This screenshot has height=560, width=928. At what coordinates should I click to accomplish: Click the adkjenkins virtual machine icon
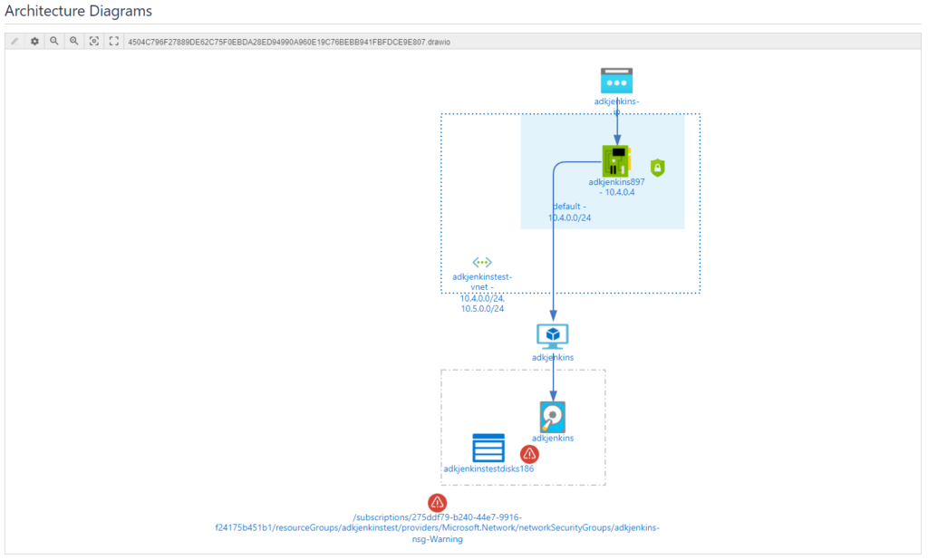(553, 333)
